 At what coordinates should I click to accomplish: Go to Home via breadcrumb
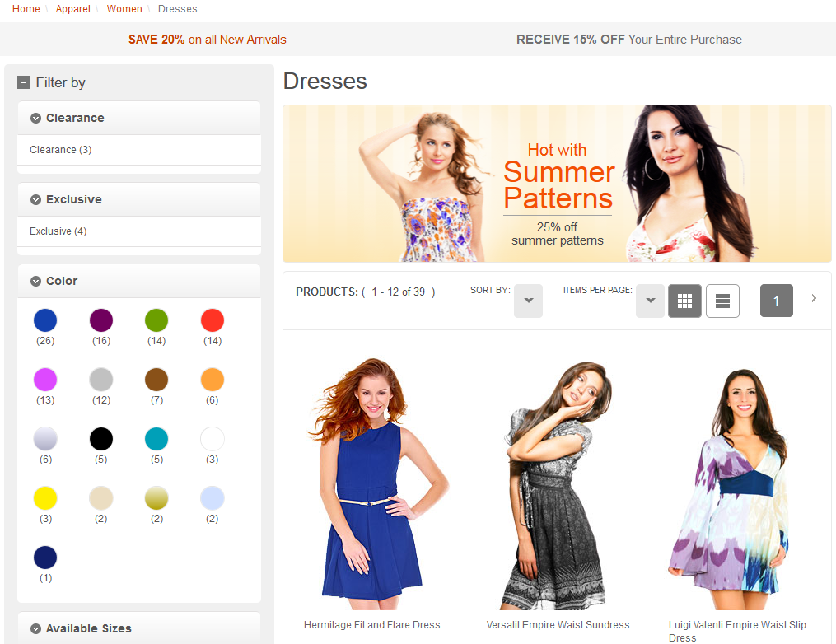pyautogui.click(x=26, y=9)
